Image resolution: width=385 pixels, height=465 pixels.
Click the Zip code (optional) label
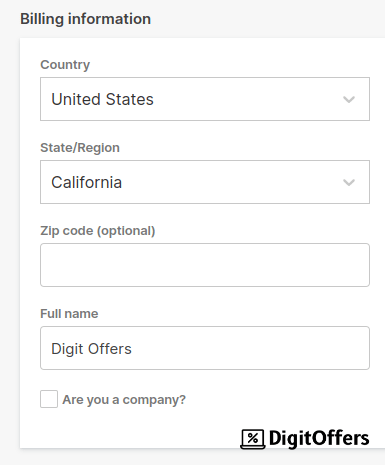[98, 231]
